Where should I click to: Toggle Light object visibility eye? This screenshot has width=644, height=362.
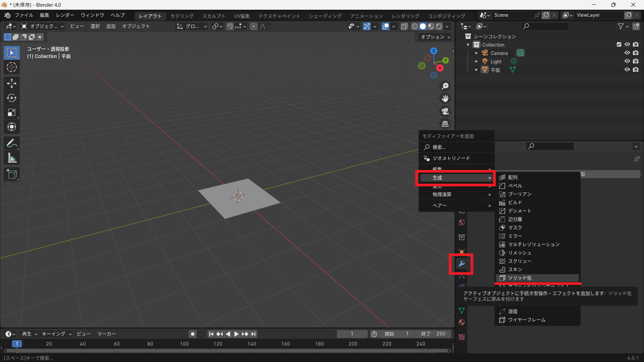(627, 61)
